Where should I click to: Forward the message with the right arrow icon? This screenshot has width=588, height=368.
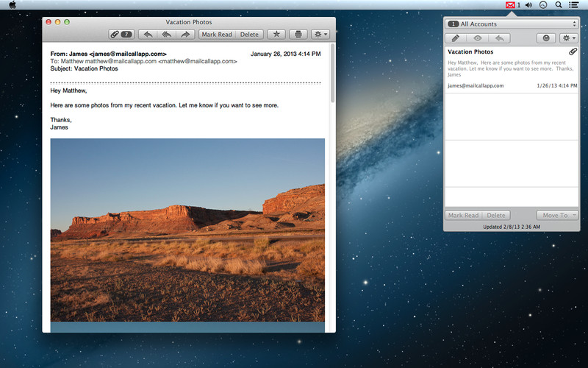click(185, 34)
